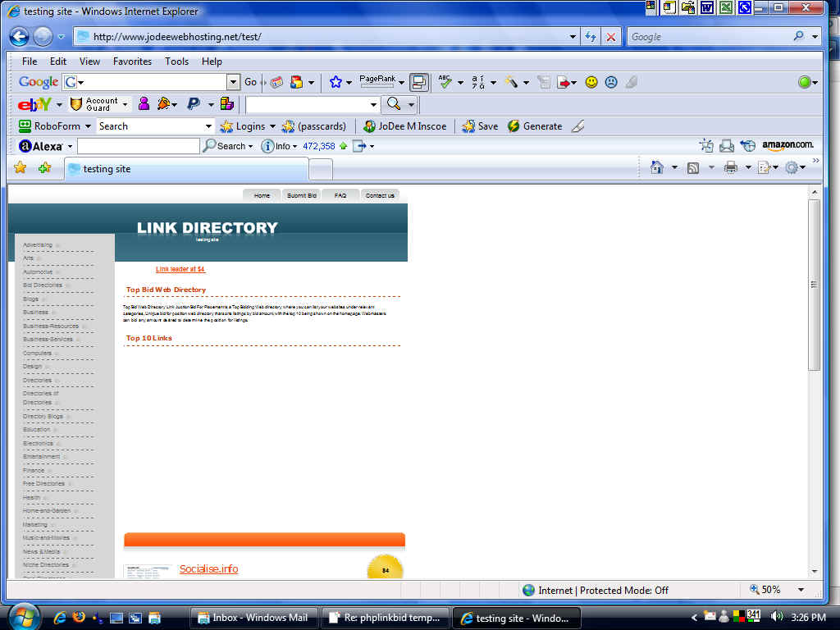Screen dimensions: 840x630
Task: Click the popup blocker icon on Google toolbar
Action: pos(419,83)
